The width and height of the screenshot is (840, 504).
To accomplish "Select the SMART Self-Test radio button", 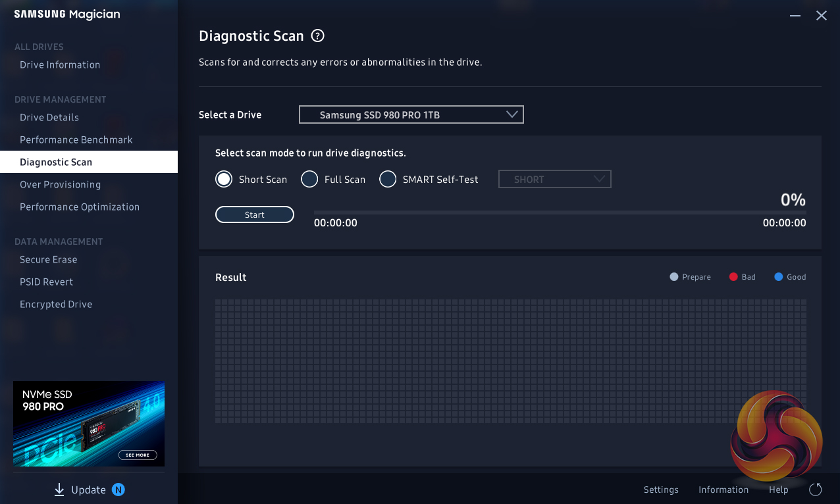I will click(x=388, y=179).
